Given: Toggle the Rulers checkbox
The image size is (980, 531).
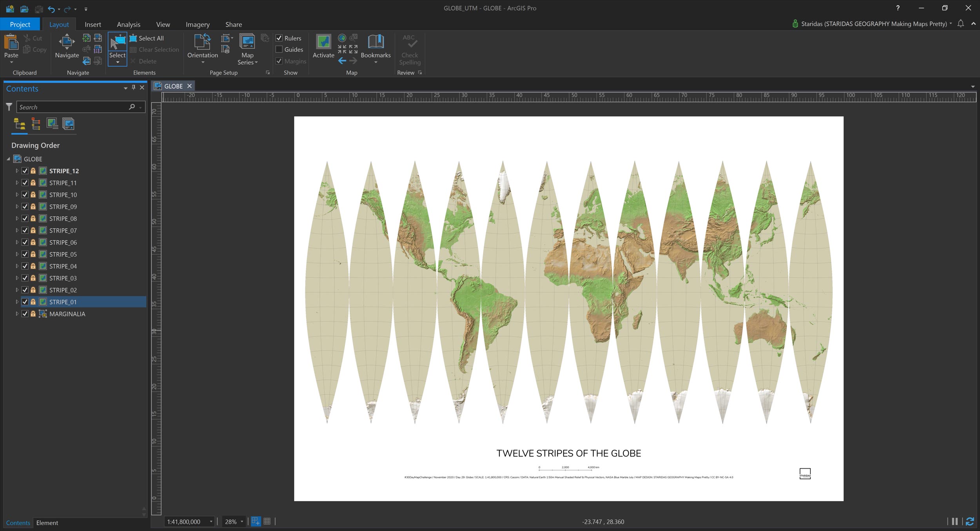Looking at the screenshot, I should (x=279, y=38).
